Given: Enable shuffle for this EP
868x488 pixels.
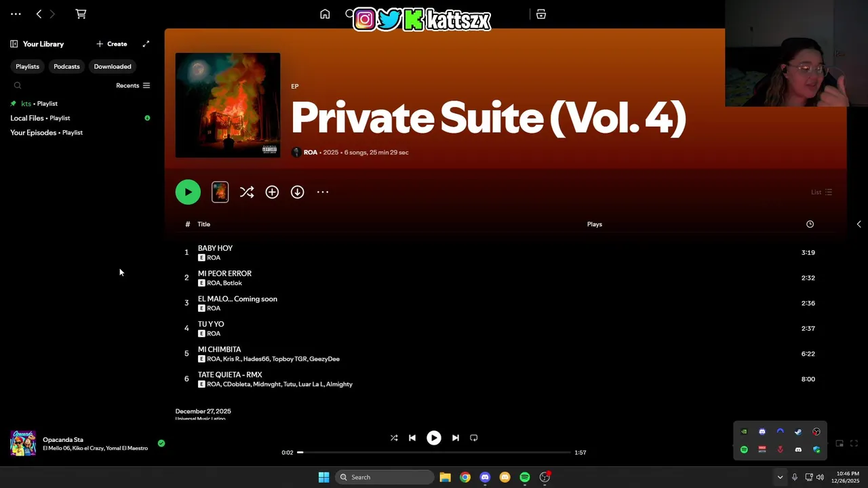Looking at the screenshot, I should click(x=247, y=192).
